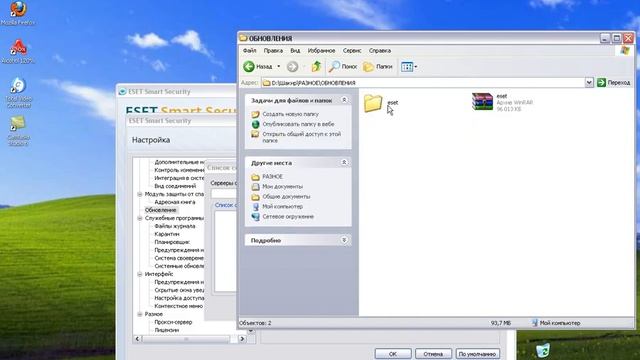Click the Forward arrow toolbar icon
Viewport: 640px width, 360px height.
(x=292, y=67)
